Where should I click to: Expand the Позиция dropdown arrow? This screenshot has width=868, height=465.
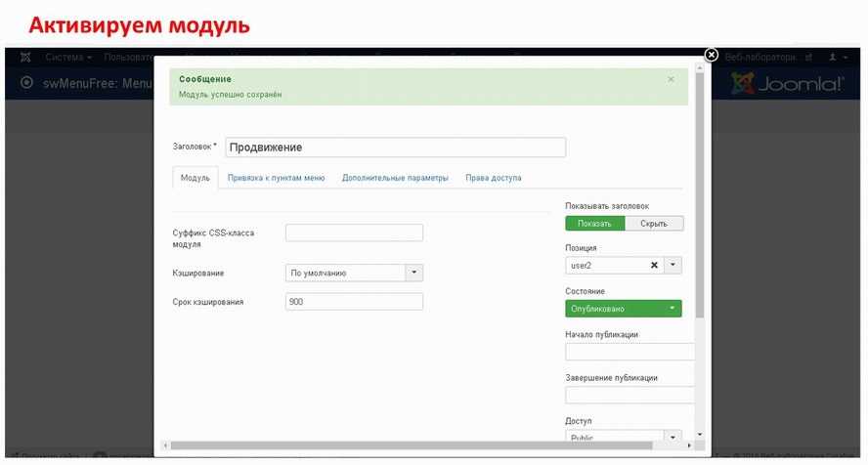[x=673, y=266]
